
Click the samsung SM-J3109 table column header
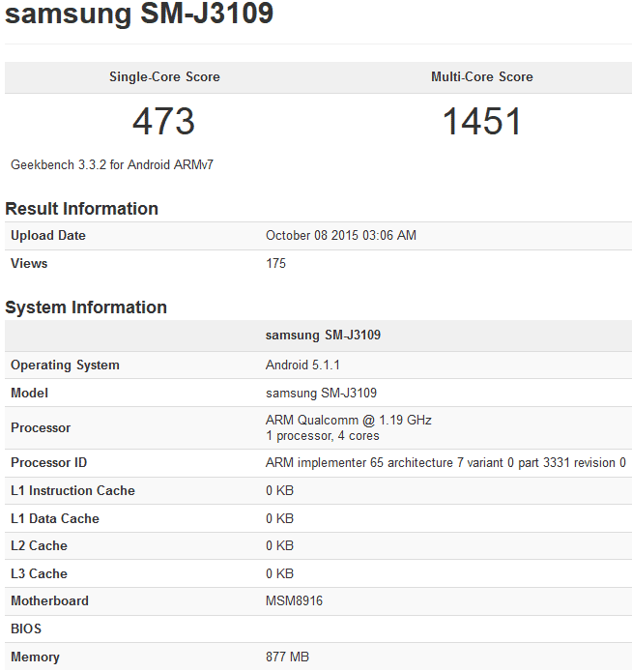tap(321, 336)
